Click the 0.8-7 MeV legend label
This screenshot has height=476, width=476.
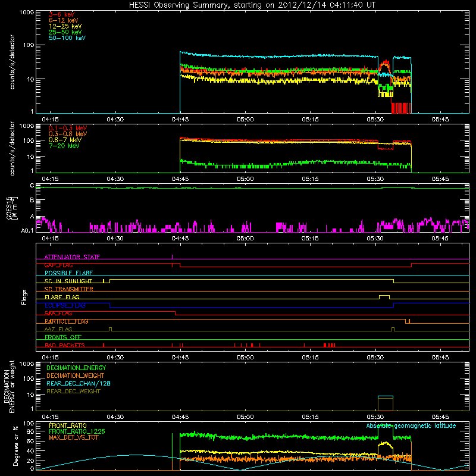click(65, 140)
